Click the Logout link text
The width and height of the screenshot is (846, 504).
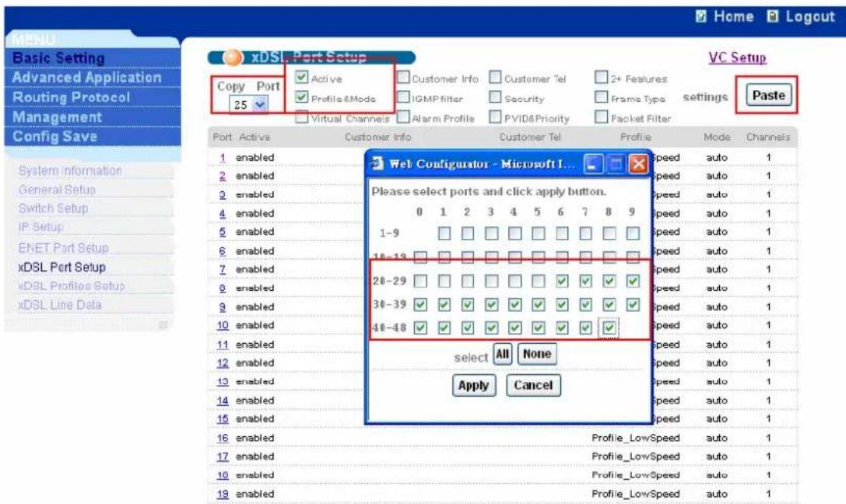[810, 16]
